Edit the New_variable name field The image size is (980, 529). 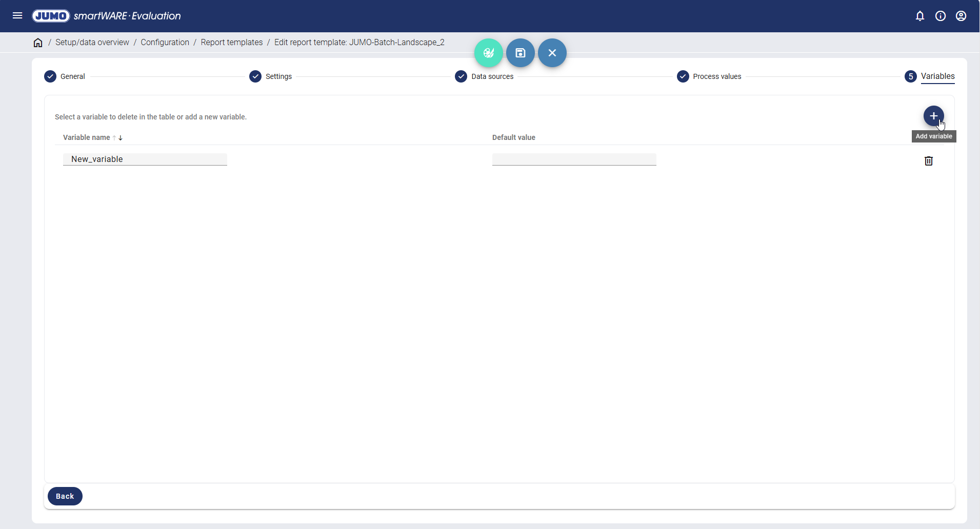click(145, 159)
